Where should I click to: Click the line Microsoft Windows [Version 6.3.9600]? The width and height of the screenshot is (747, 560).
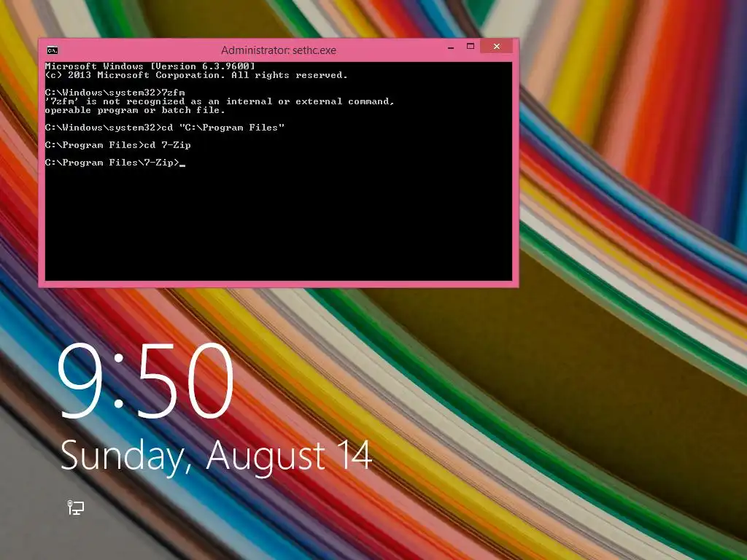150,66
